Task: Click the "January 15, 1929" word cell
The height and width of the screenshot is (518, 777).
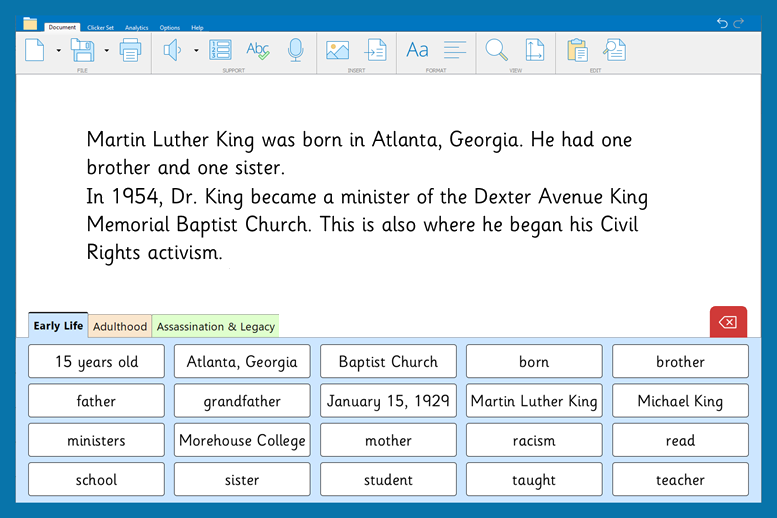Action: click(x=388, y=401)
